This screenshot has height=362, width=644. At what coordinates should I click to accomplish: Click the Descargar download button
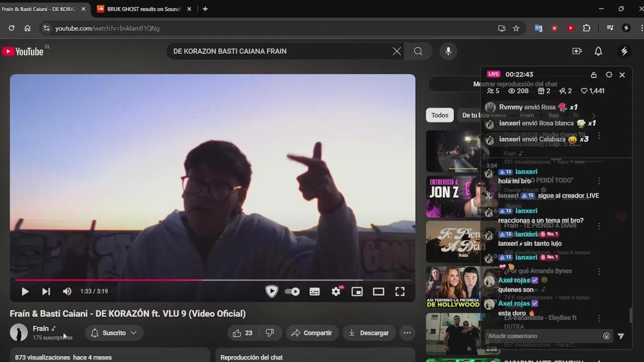(369, 333)
